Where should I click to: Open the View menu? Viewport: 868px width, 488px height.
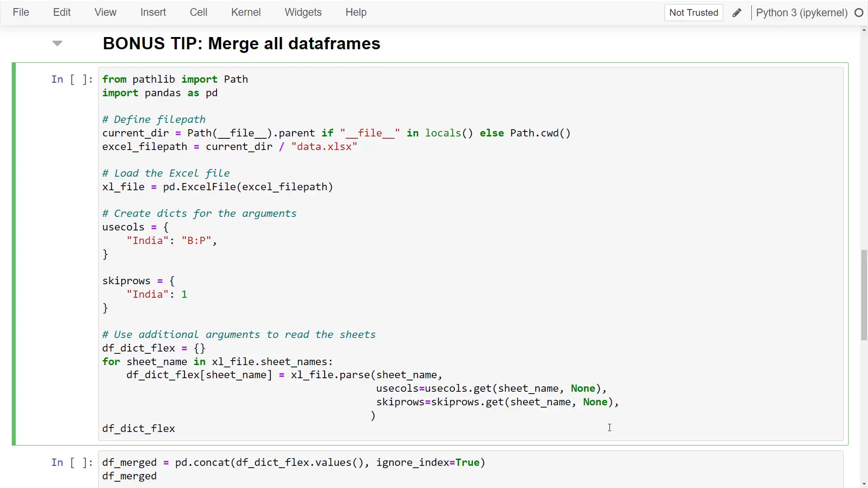click(x=105, y=12)
